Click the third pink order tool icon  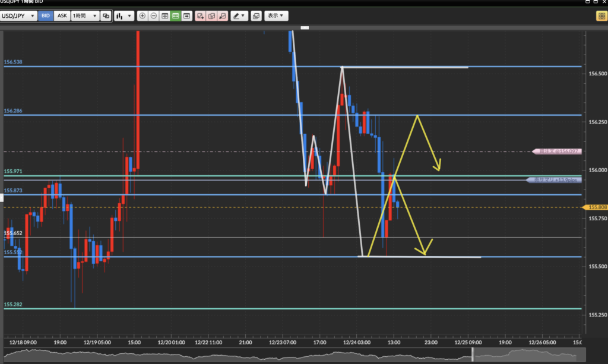click(223, 16)
